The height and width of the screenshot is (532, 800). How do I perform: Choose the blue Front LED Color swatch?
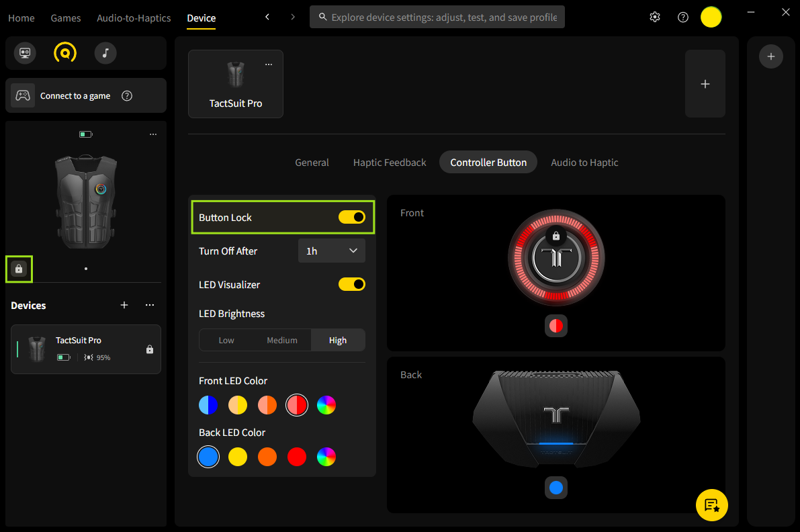208,405
